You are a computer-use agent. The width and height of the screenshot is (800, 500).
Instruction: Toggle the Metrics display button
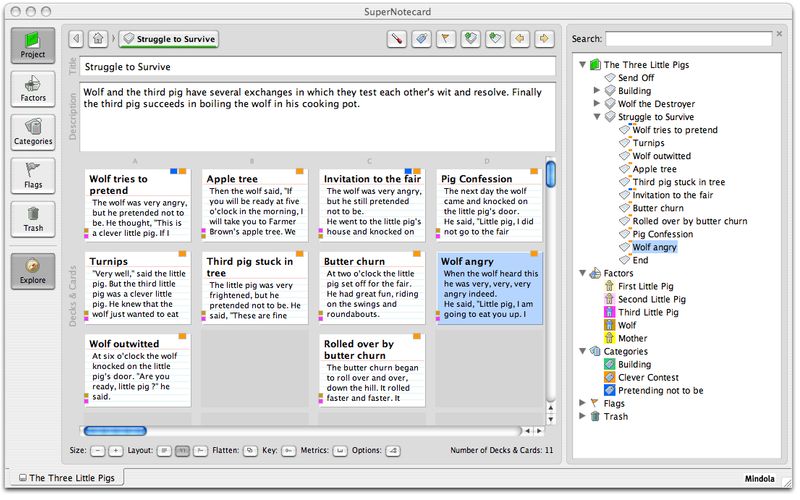tap(340, 451)
